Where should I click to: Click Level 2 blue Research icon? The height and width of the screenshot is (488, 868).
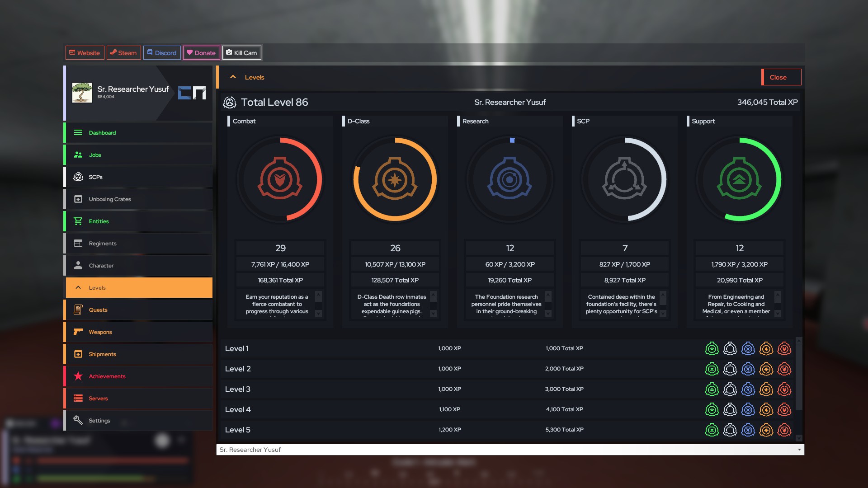[x=748, y=369]
